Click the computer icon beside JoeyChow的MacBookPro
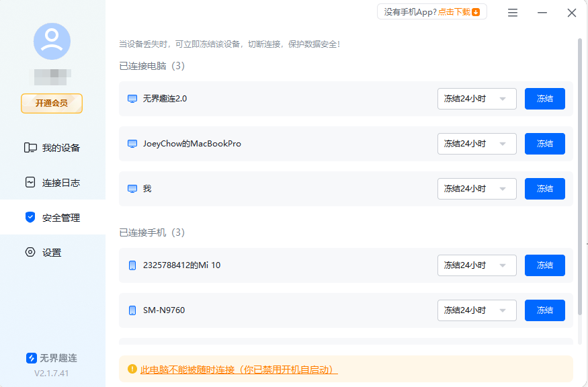This screenshot has height=387, width=588. 132,144
